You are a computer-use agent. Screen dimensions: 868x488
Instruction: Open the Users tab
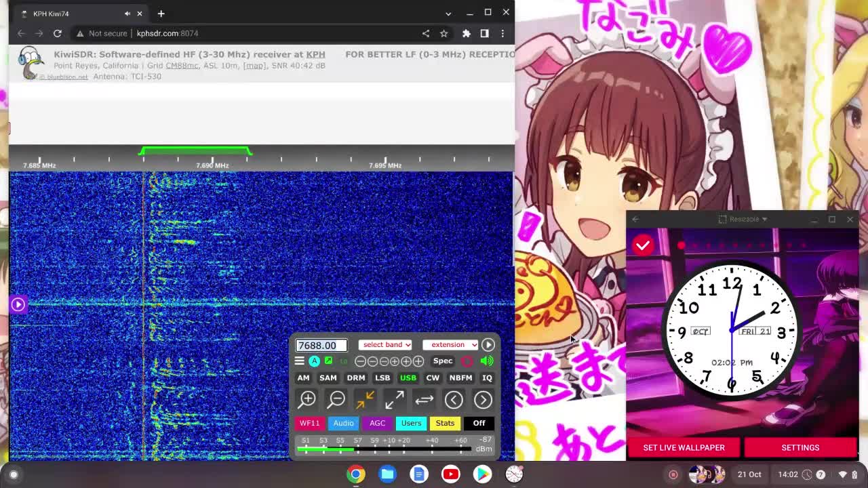coord(411,423)
